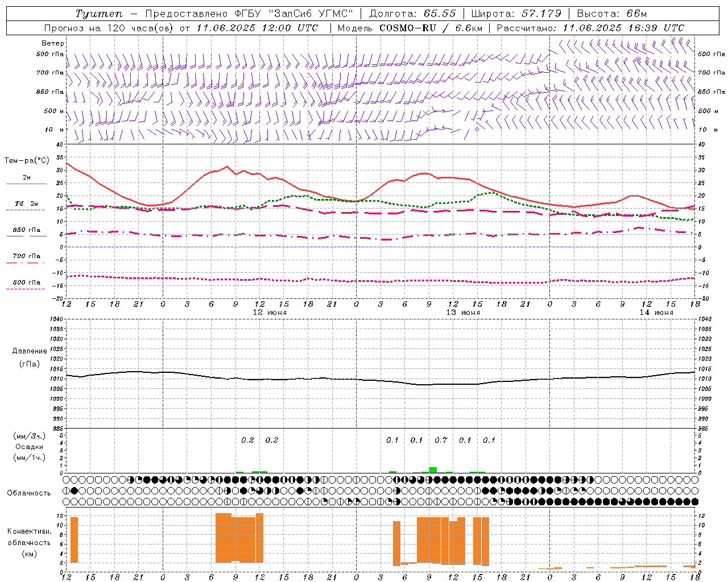
Task: Click the "Давление" pressure panel label
Action: click(x=30, y=351)
